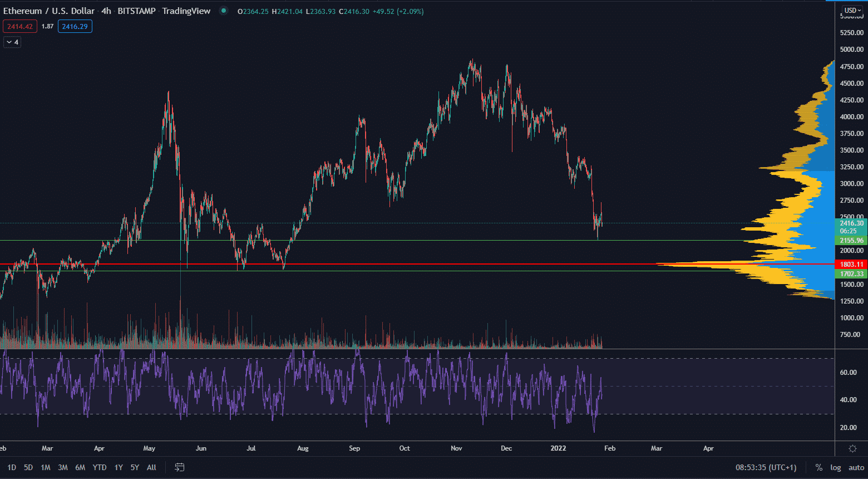Click the current price 2416.30 label
868x479 pixels.
(851, 223)
